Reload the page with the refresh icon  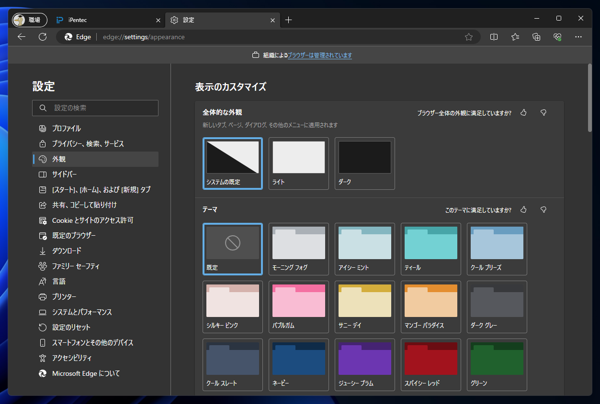[x=43, y=37]
